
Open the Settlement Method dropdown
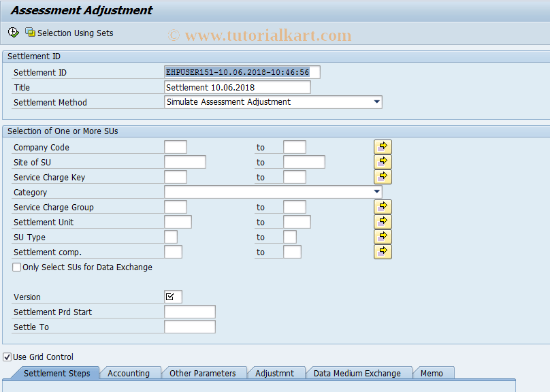point(376,102)
